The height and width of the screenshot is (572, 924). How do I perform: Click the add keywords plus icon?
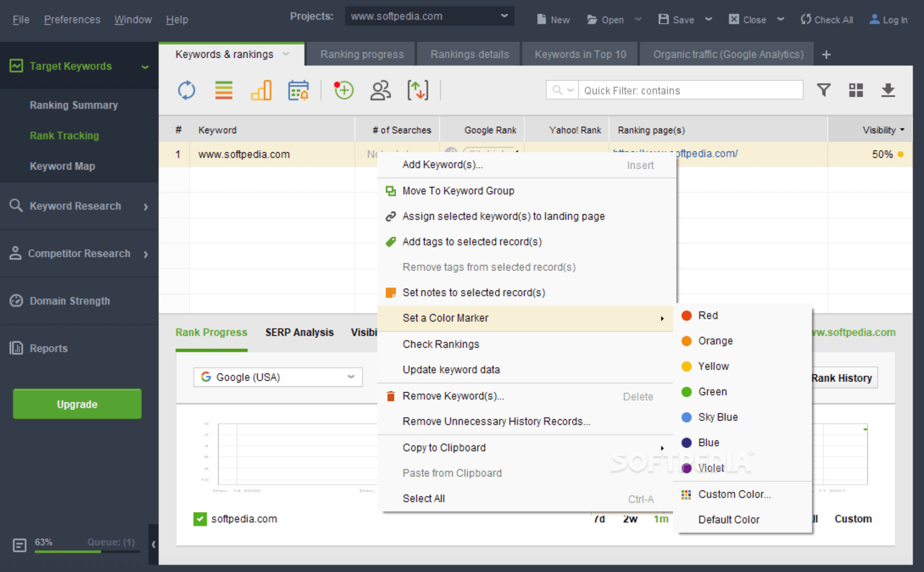[343, 90]
